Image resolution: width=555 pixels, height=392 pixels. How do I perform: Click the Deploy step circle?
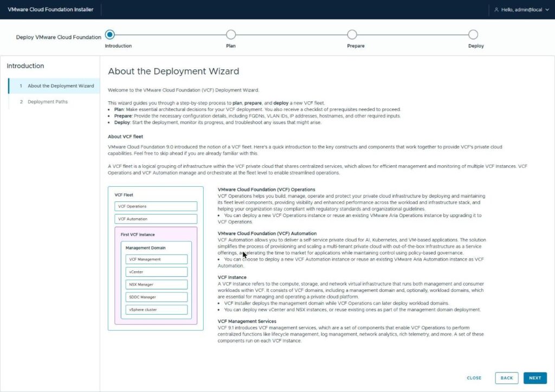(473, 35)
